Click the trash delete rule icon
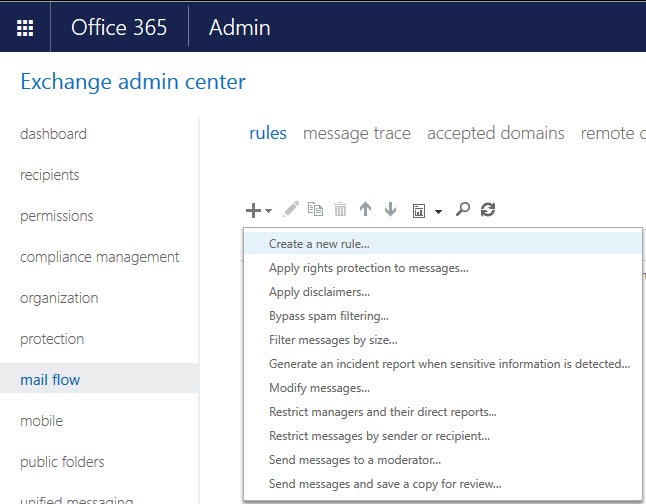Screen dimensions: 646x504 (x=340, y=209)
